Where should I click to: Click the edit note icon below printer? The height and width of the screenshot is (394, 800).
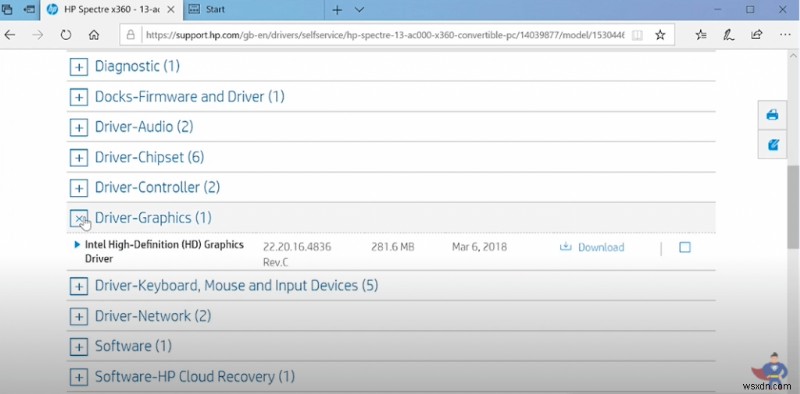click(772, 145)
